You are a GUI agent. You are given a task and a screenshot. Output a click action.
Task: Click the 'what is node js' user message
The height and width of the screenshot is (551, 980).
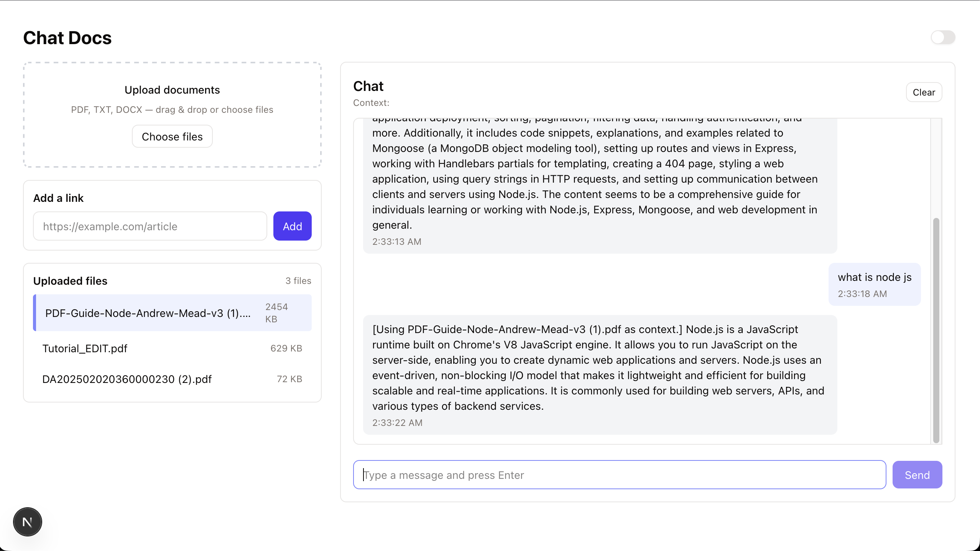pos(875,277)
